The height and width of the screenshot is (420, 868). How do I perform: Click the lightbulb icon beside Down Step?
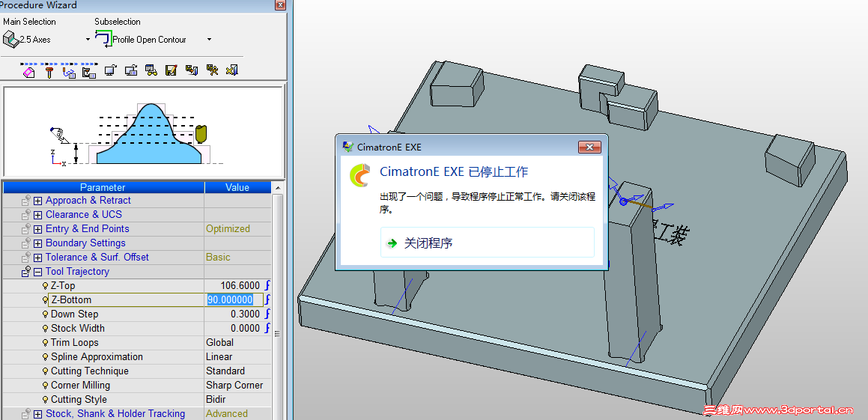coord(46,314)
